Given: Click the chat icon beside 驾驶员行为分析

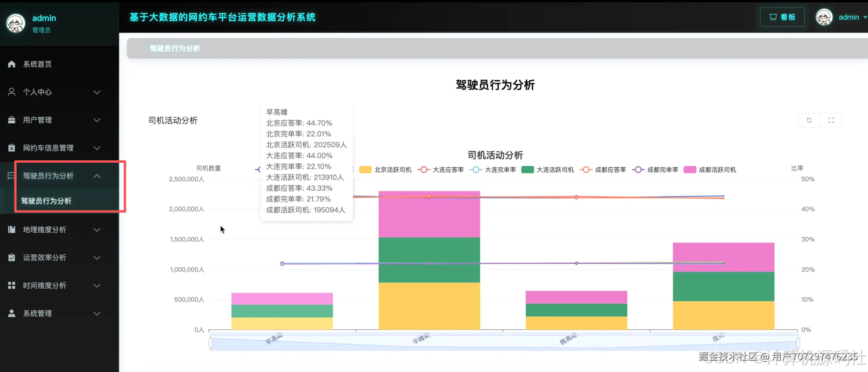Looking at the screenshot, I should coord(11,176).
